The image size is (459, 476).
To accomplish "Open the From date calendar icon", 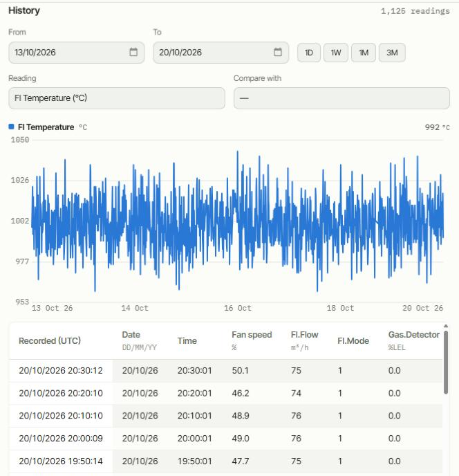I will (x=133, y=52).
